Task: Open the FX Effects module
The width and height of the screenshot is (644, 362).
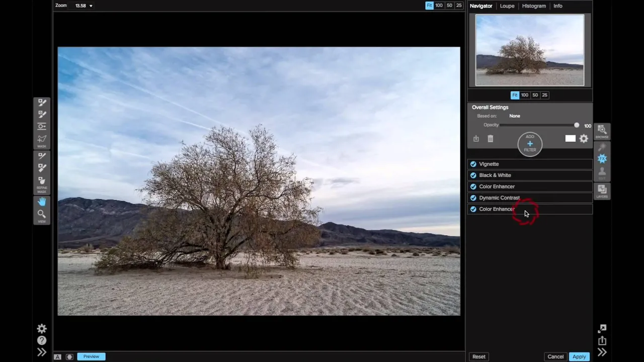Action: coord(602,159)
